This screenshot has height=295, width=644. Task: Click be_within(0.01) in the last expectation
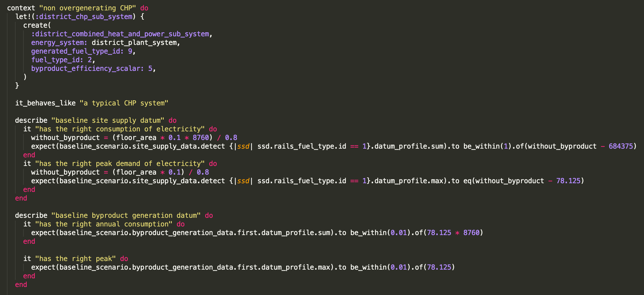(x=380, y=267)
